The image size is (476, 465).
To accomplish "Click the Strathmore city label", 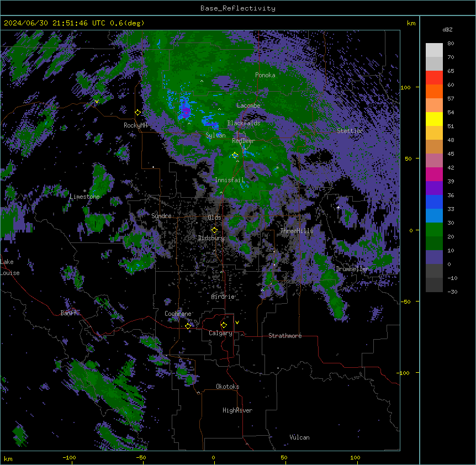I will click(x=285, y=336).
